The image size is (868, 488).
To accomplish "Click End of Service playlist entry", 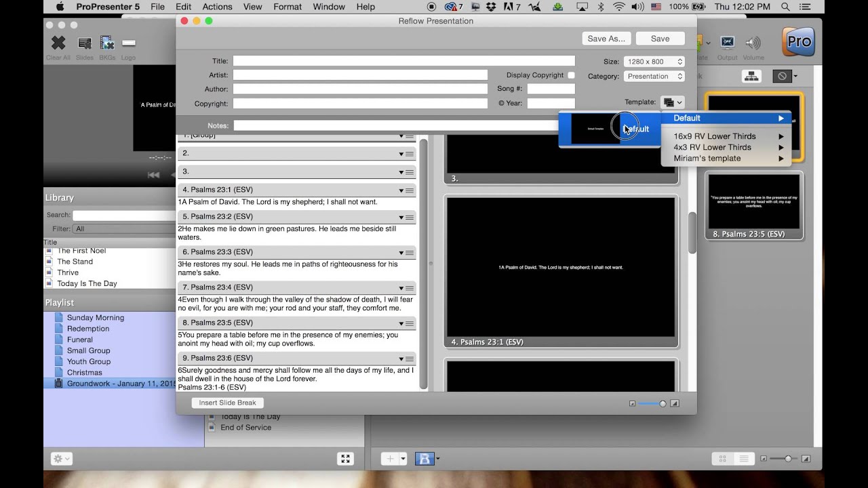I will (245, 428).
